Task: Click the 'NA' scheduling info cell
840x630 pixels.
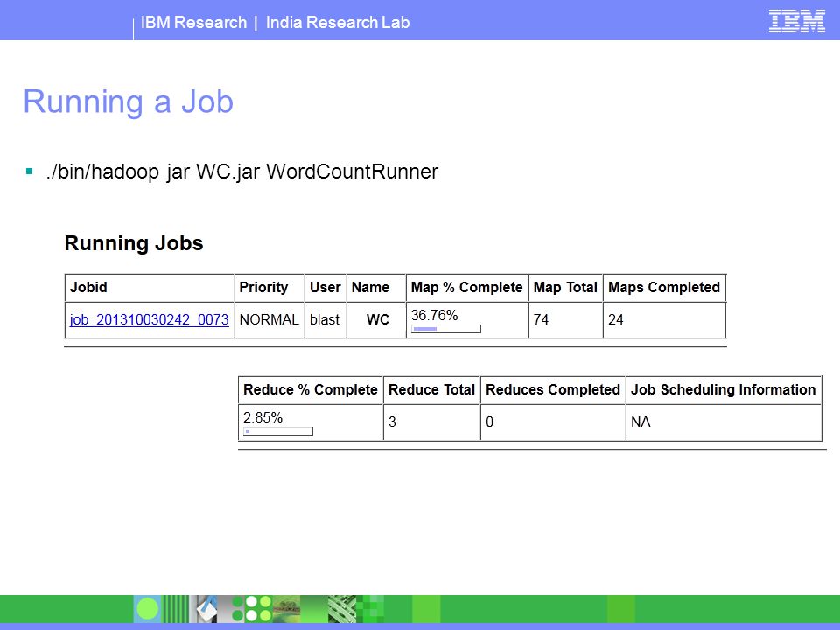Action: pos(724,423)
